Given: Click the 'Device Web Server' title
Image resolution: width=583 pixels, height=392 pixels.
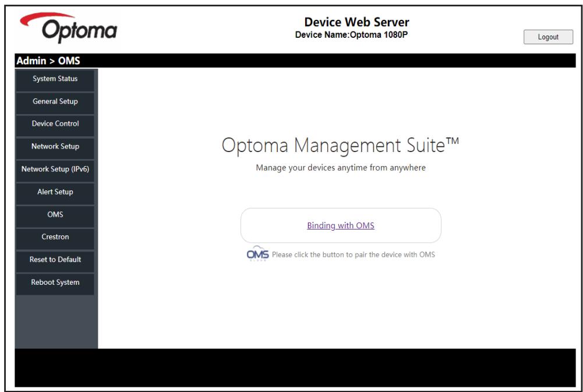Looking at the screenshot, I should 356,22.
